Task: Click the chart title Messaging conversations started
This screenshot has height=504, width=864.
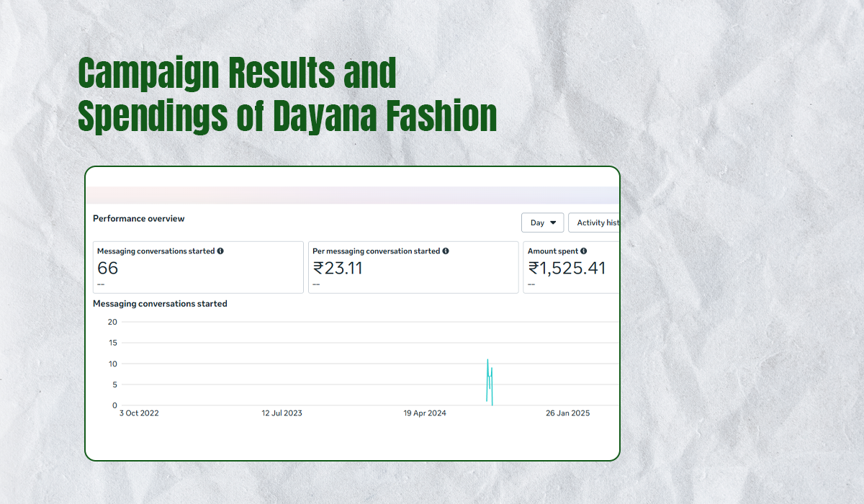Action: [x=160, y=304]
